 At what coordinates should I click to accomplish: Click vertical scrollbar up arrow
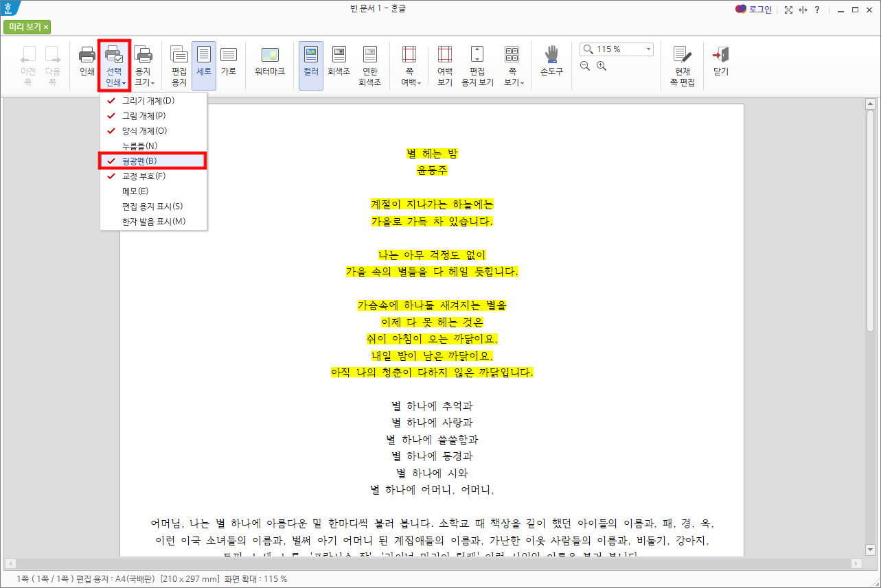click(870, 105)
